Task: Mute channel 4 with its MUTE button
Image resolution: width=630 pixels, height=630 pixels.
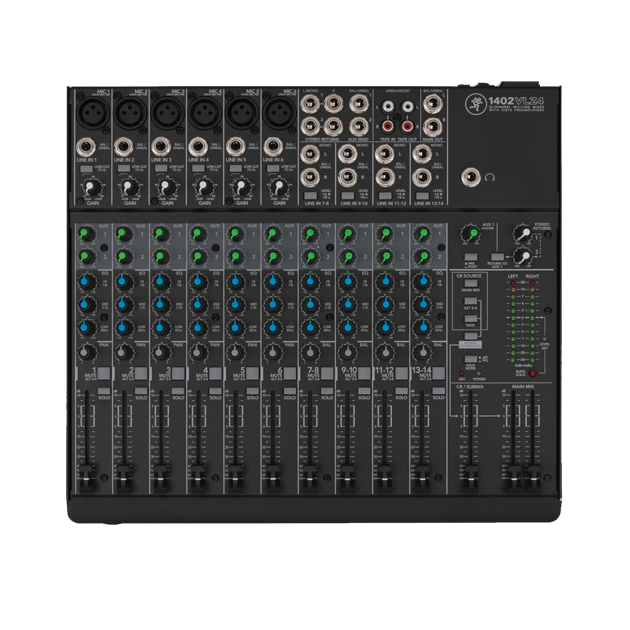Action: (x=215, y=373)
